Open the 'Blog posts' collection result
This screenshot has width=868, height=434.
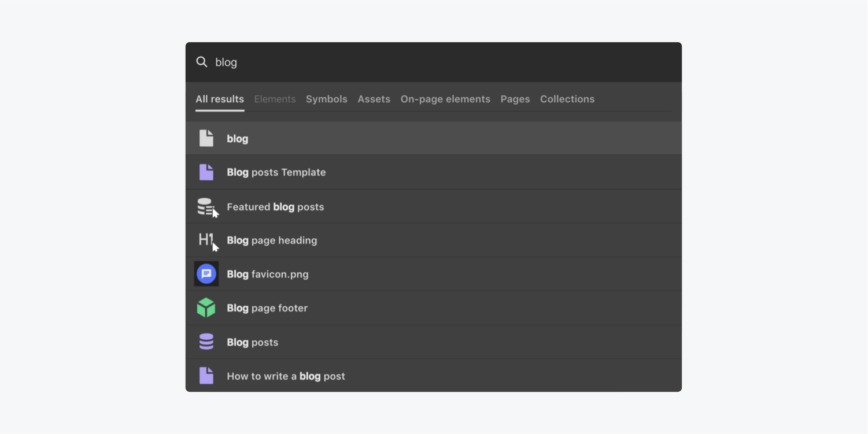(x=434, y=342)
